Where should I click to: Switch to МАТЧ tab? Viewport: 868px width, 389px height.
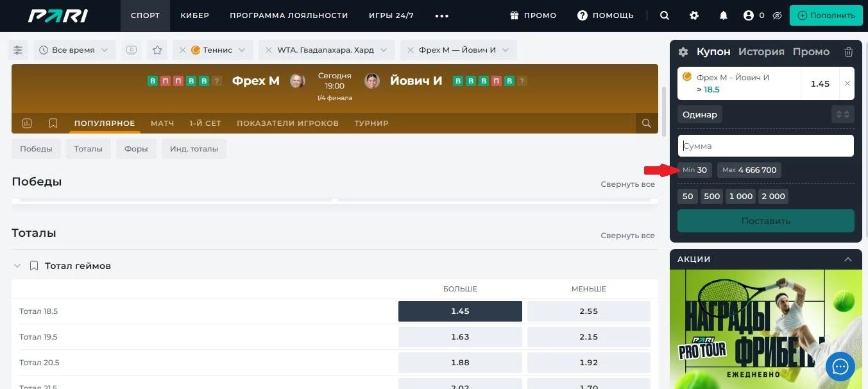162,123
